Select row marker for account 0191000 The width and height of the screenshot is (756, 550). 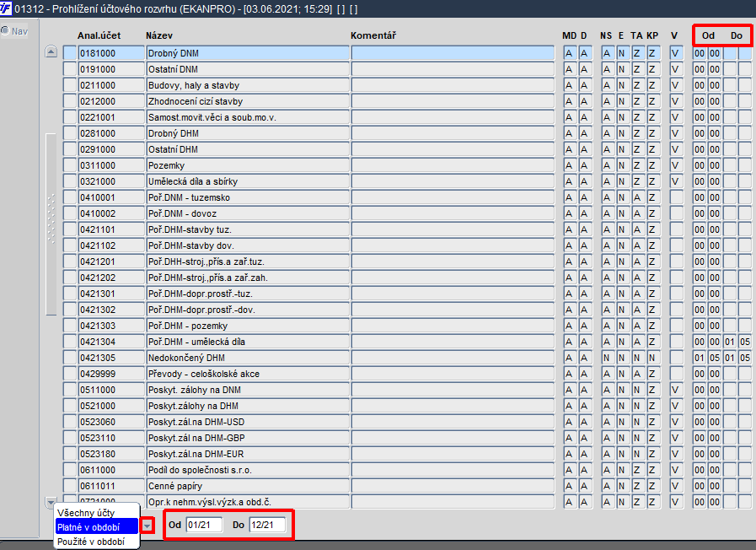tap(70, 69)
